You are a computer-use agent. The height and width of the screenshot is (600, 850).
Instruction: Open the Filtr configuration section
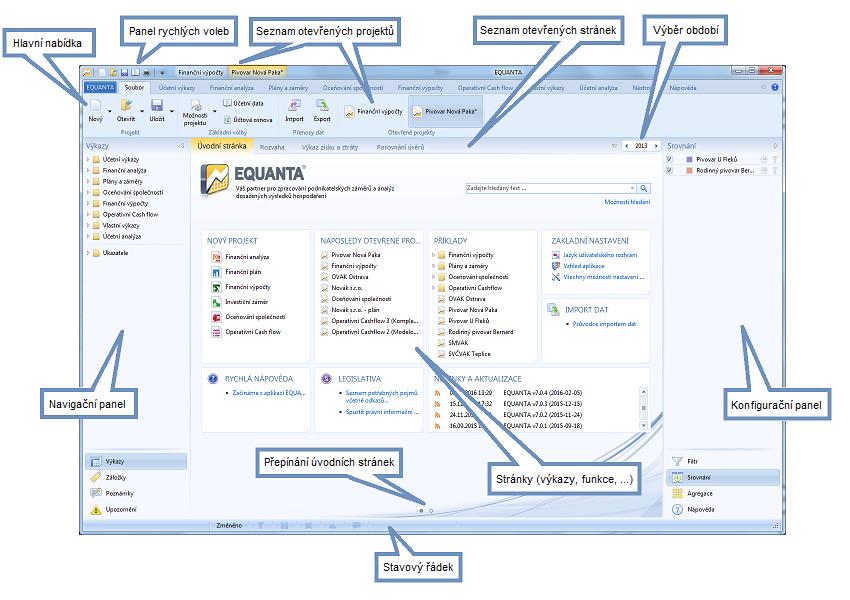click(x=723, y=461)
